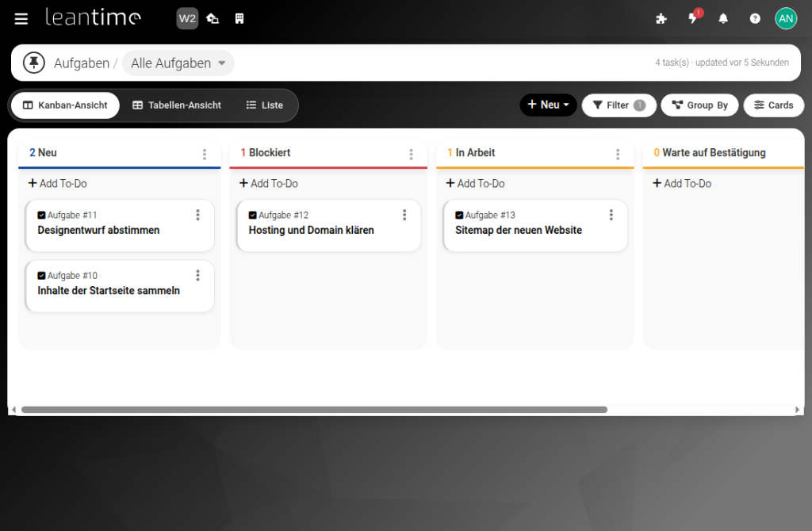Open the Filter dropdown
Screen dimensions: 812x531
click(x=619, y=105)
